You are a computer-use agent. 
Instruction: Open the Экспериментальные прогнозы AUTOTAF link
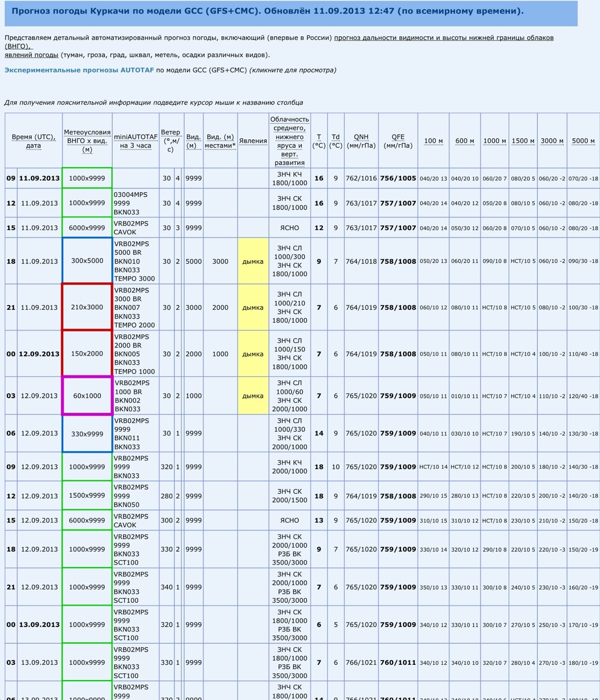79,70
